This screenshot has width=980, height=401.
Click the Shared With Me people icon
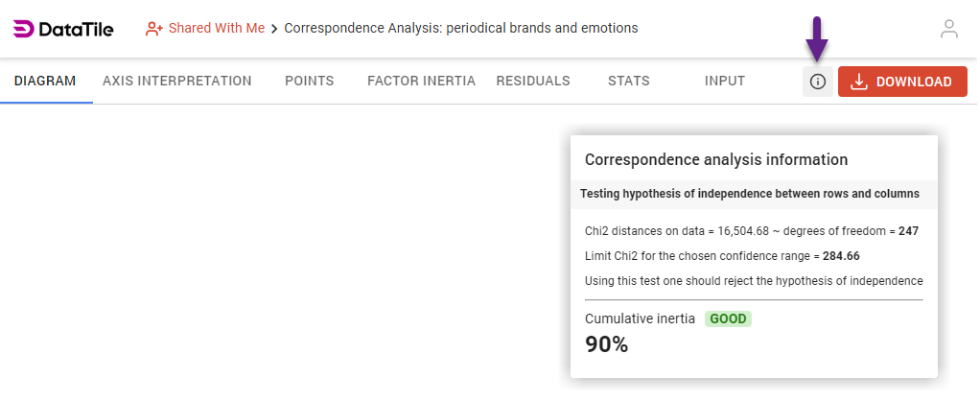click(153, 29)
